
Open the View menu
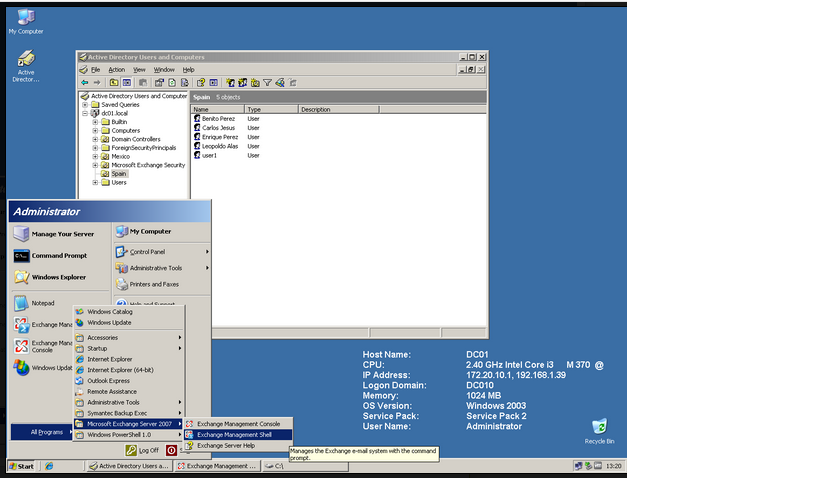pyautogui.click(x=139, y=69)
